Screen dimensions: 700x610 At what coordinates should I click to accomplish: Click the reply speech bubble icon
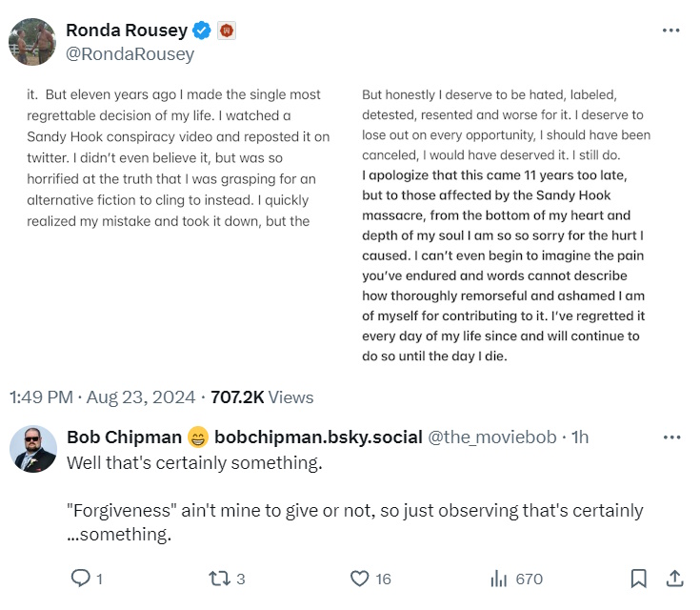click(x=81, y=579)
